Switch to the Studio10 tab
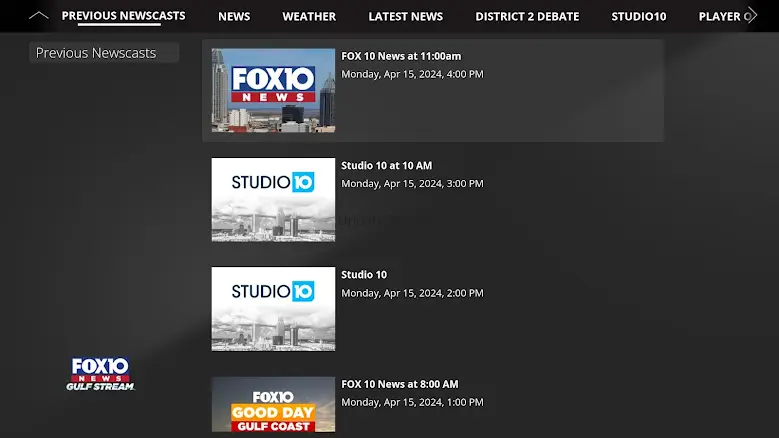The image size is (779, 438). pos(638,16)
